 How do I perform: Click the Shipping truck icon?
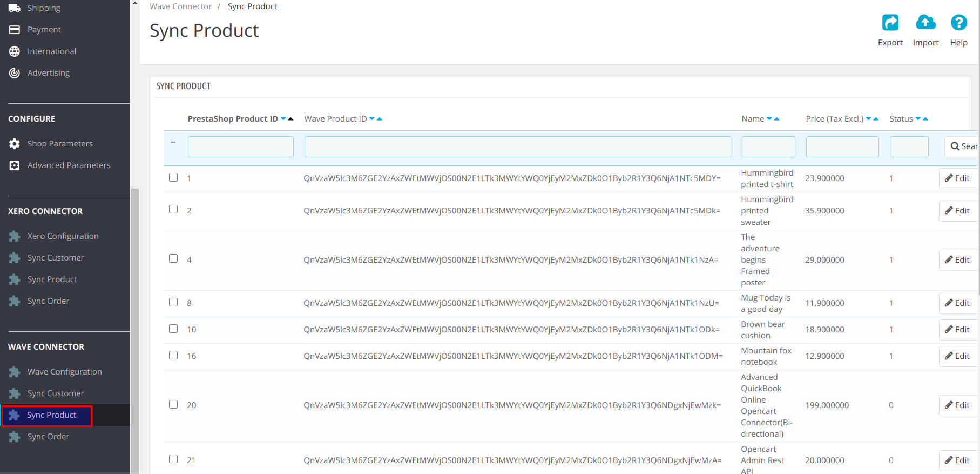point(15,8)
